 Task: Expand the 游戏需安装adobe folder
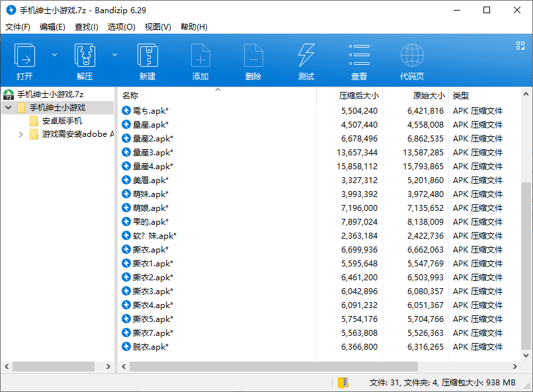(20, 134)
